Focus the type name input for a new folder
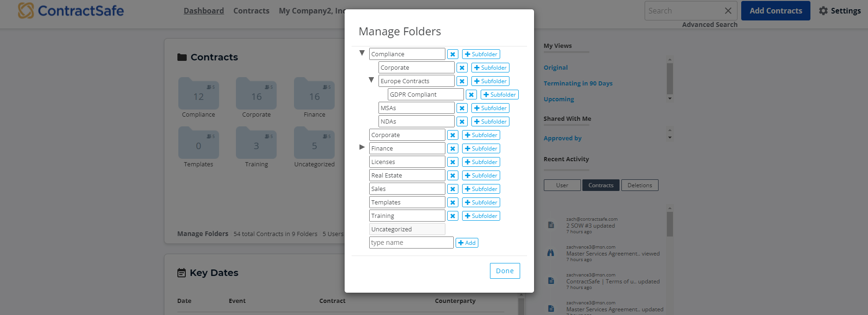Image resolution: width=868 pixels, height=315 pixels. (x=411, y=243)
